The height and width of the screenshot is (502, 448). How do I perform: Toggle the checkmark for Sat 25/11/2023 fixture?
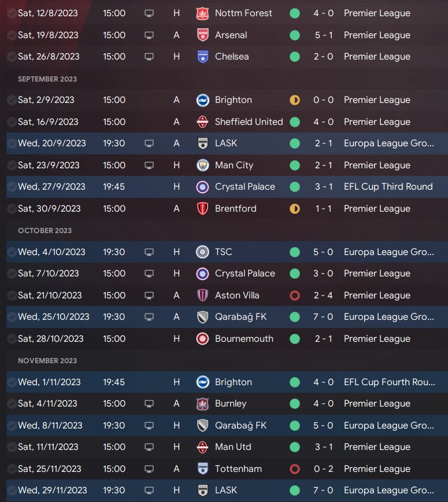pyautogui.click(x=12, y=469)
